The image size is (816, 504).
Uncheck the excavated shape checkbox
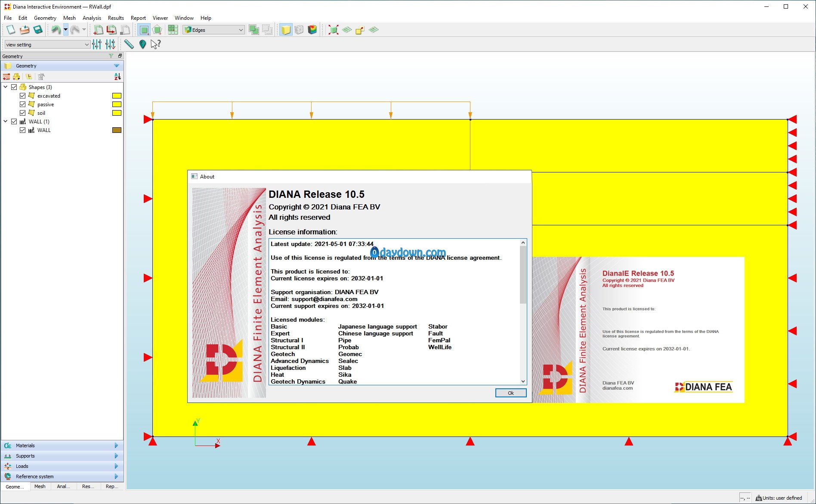(x=23, y=95)
